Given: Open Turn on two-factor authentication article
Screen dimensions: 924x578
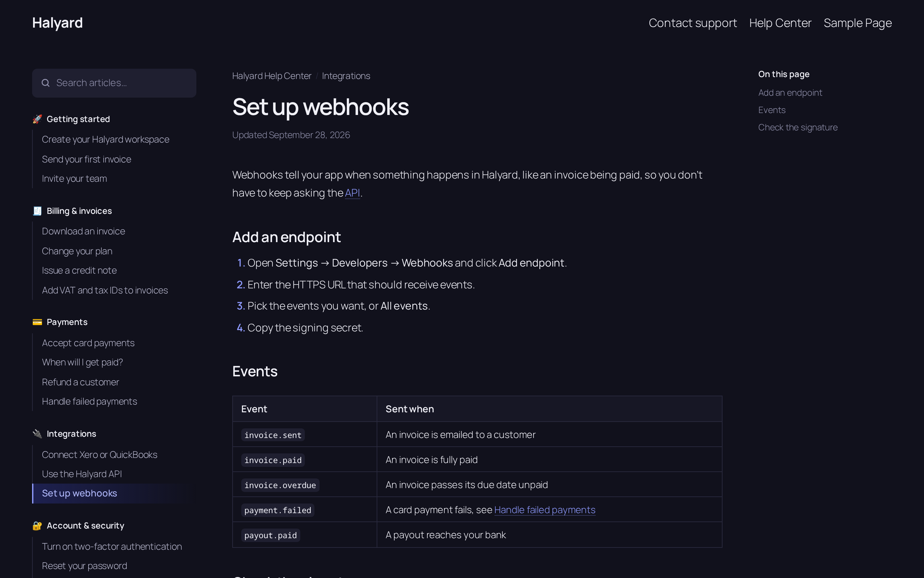Looking at the screenshot, I should pos(112,547).
